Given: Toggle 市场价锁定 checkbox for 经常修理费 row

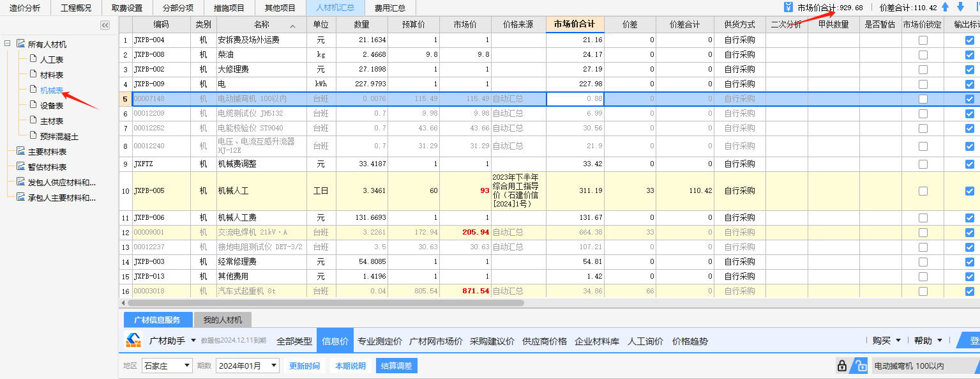Looking at the screenshot, I should pyautogui.click(x=923, y=261).
